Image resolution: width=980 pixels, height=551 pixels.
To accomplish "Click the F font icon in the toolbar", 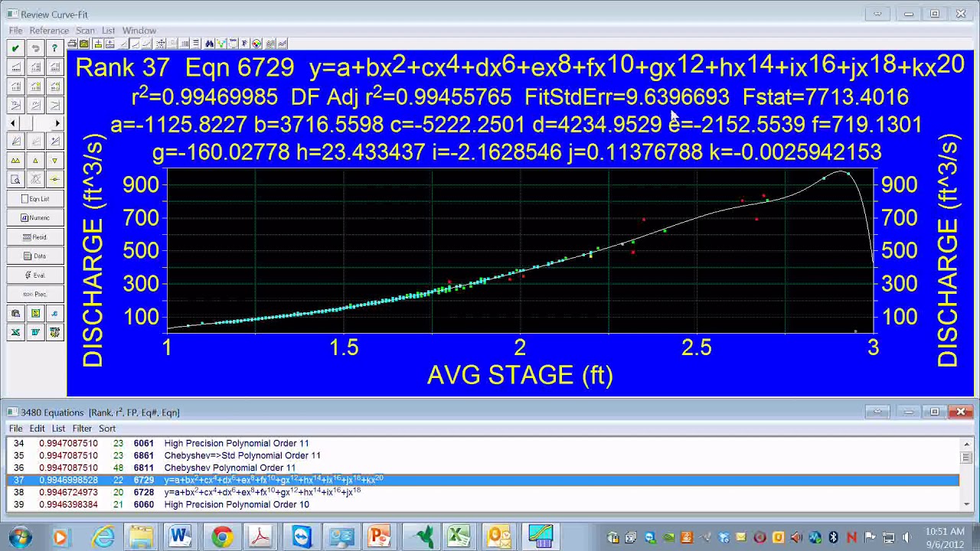I will pyautogui.click(x=244, y=44).
